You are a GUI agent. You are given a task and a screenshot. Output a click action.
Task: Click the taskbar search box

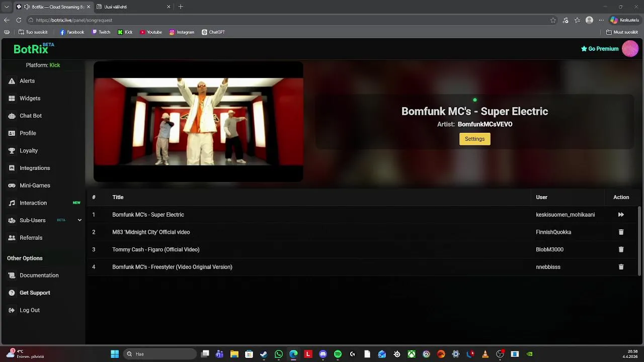tap(159, 354)
